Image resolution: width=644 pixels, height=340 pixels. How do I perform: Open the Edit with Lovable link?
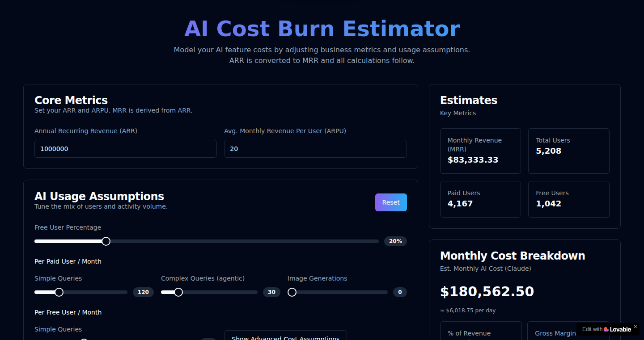606,329
